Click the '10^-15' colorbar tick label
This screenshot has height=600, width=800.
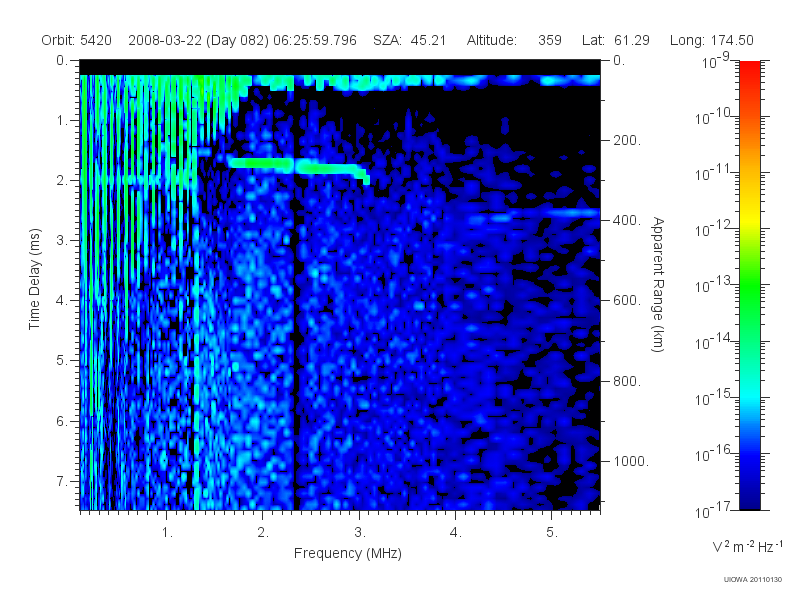pyautogui.click(x=712, y=398)
